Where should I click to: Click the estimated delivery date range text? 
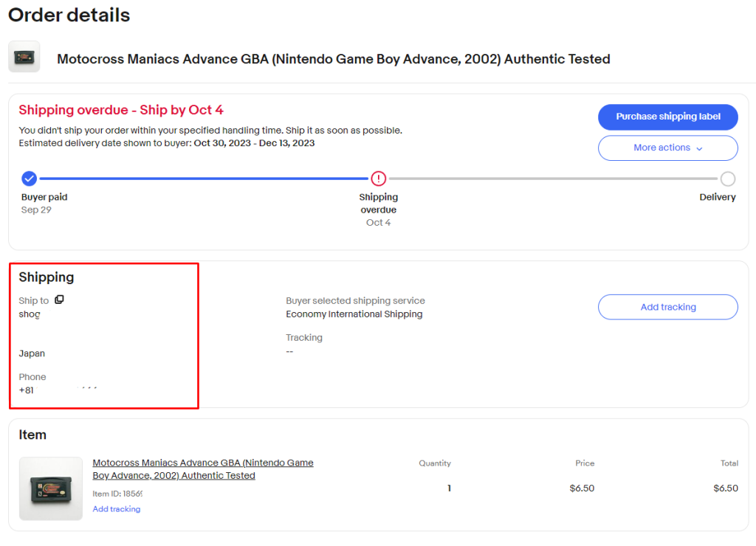(x=254, y=143)
